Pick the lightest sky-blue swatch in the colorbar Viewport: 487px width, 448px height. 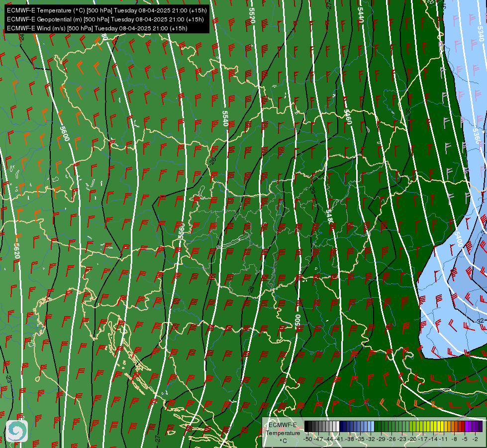pos(372,427)
